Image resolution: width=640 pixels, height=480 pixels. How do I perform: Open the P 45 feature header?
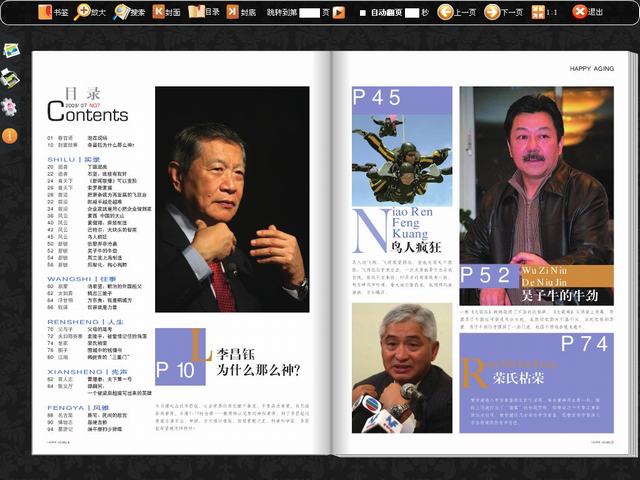tap(402, 100)
